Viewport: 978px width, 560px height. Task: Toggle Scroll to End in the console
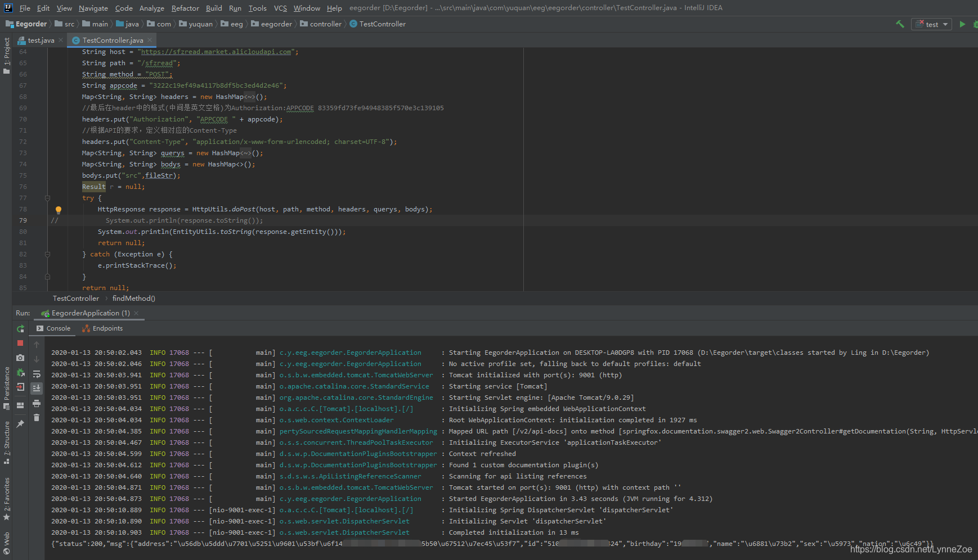37,388
